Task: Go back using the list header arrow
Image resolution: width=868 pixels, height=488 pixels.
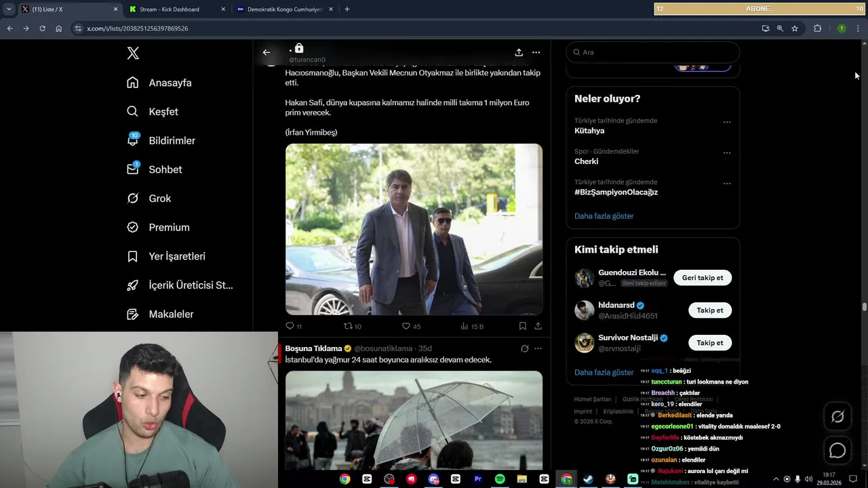Action: (267, 52)
